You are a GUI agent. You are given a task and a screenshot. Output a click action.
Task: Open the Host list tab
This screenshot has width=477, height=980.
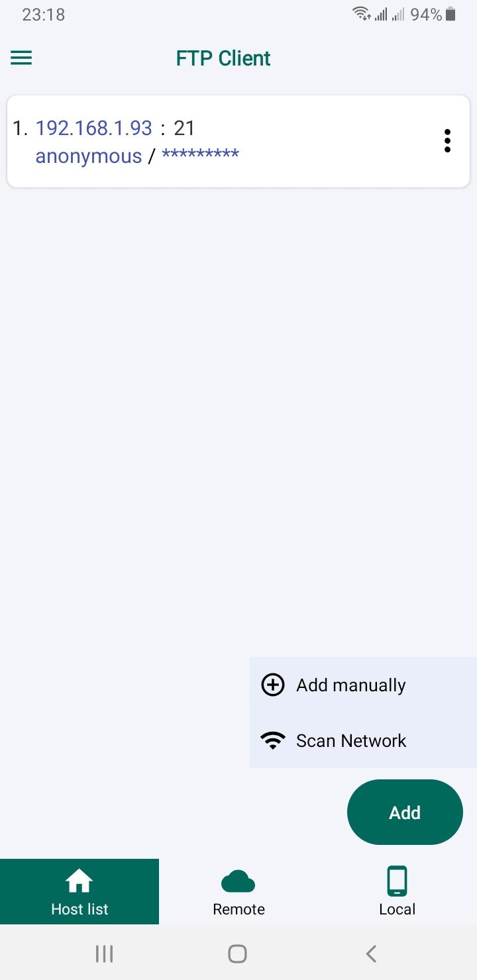pos(79,891)
